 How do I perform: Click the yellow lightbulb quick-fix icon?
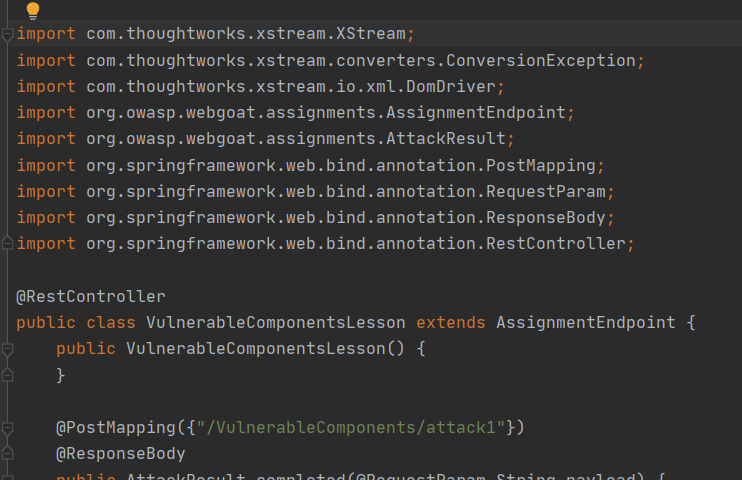[33, 10]
